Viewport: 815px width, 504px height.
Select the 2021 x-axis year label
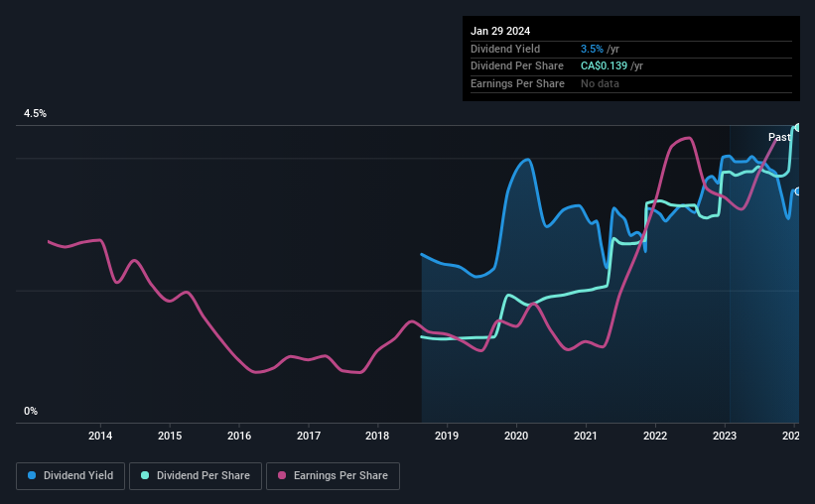(x=586, y=436)
